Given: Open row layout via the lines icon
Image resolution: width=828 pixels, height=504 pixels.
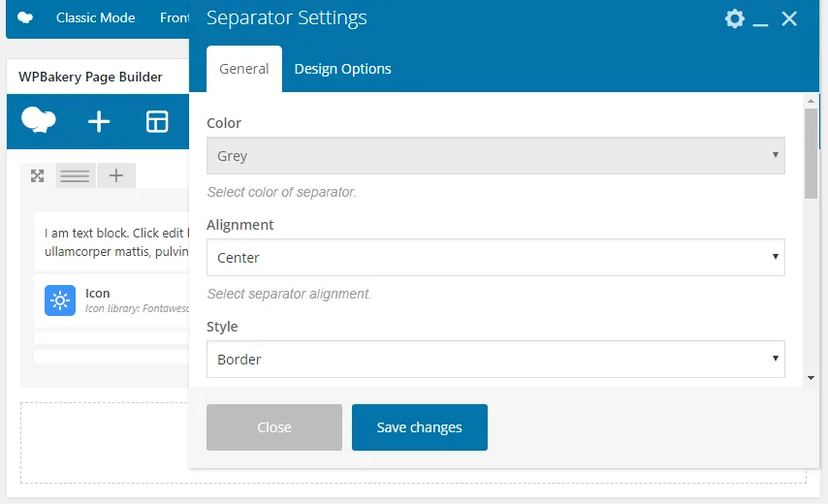Looking at the screenshot, I should [x=75, y=175].
